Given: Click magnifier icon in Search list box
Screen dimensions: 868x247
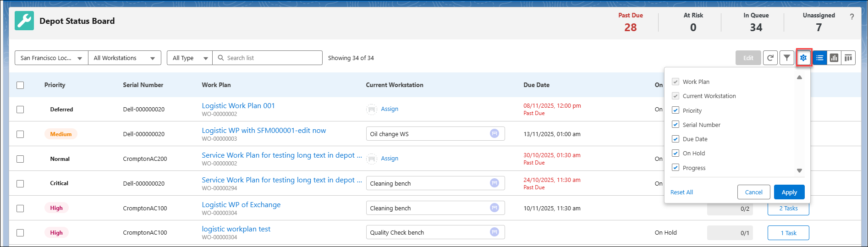Looking at the screenshot, I should [221, 58].
